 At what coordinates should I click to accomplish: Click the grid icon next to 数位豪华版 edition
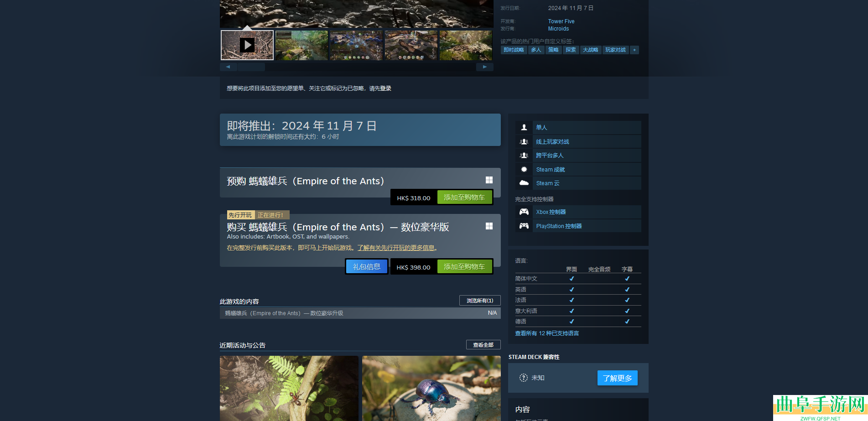coord(489,226)
